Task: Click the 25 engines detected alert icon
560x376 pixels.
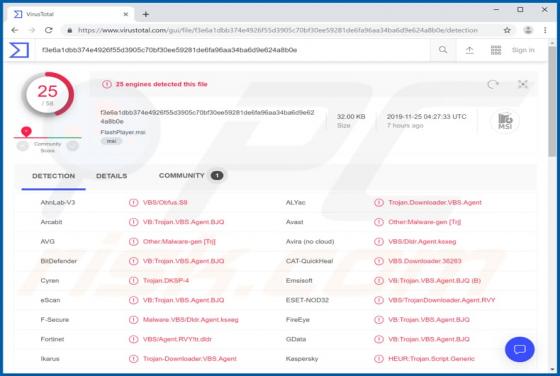Action: click(x=106, y=84)
